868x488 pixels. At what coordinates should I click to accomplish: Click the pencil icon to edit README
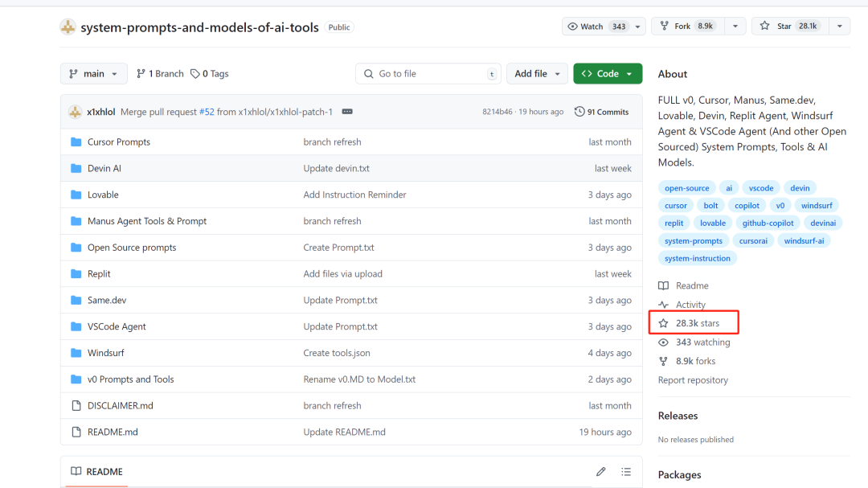600,472
